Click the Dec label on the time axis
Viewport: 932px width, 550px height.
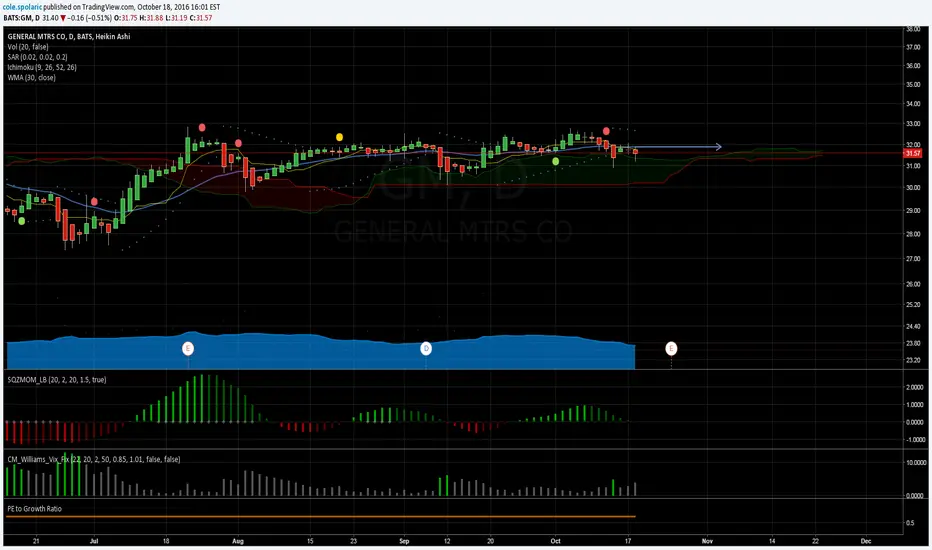pyautogui.click(x=866, y=541)
